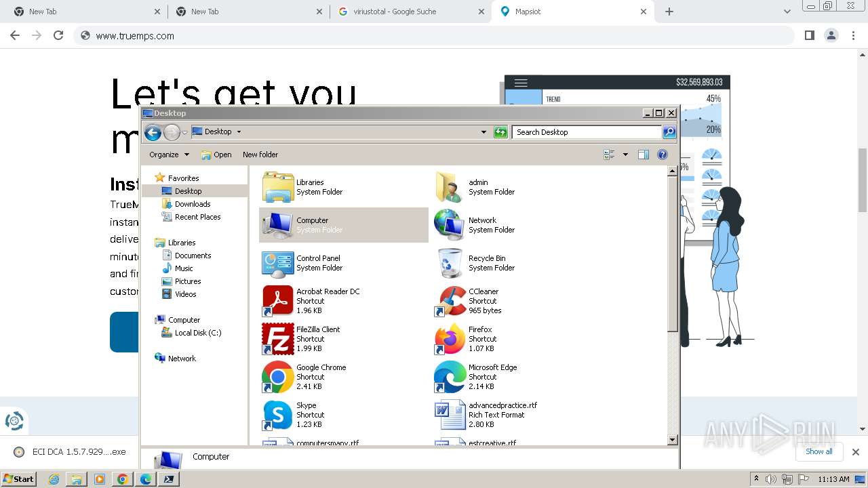Select Videos in navigation pane

185,294
